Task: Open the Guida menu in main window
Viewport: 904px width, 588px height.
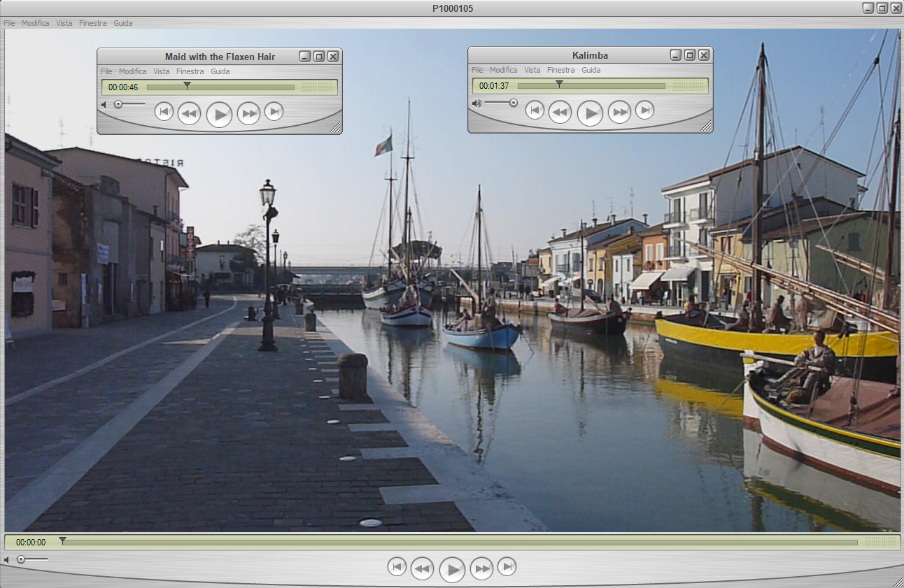Action: tap(122, 23)
